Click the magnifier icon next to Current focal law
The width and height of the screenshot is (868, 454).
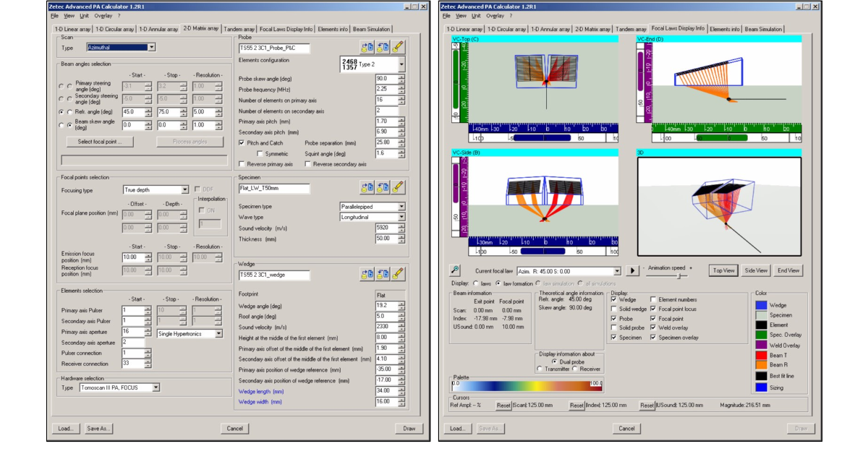(455, 270)
